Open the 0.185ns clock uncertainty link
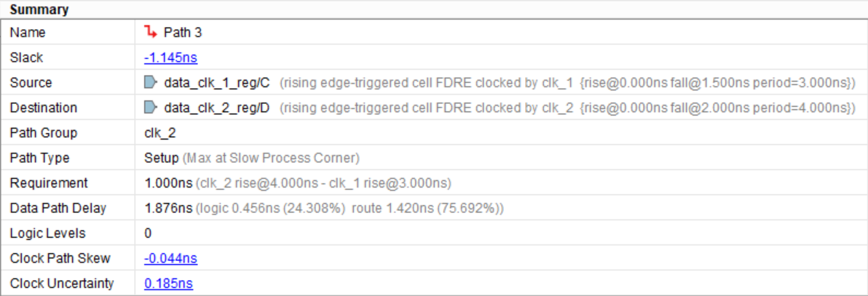This screenshot has height=296, width=868. click(x=168, y=284)
